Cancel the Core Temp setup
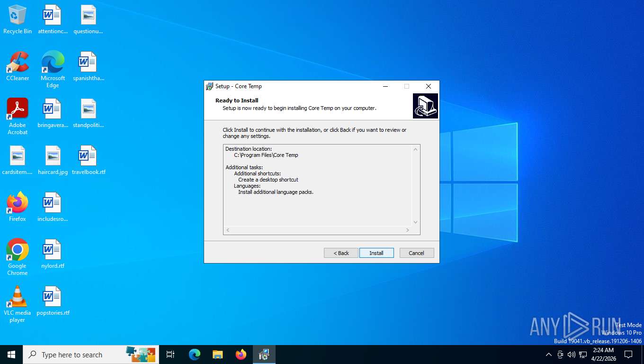The width and height of the screenshot is (644, 364). coord(417,253)
